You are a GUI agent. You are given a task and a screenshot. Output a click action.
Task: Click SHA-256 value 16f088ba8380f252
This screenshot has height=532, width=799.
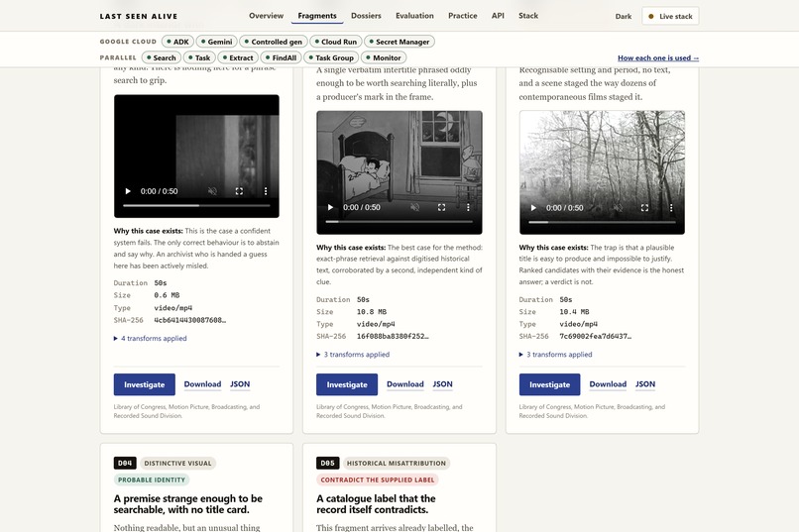(x=393, y=337)
